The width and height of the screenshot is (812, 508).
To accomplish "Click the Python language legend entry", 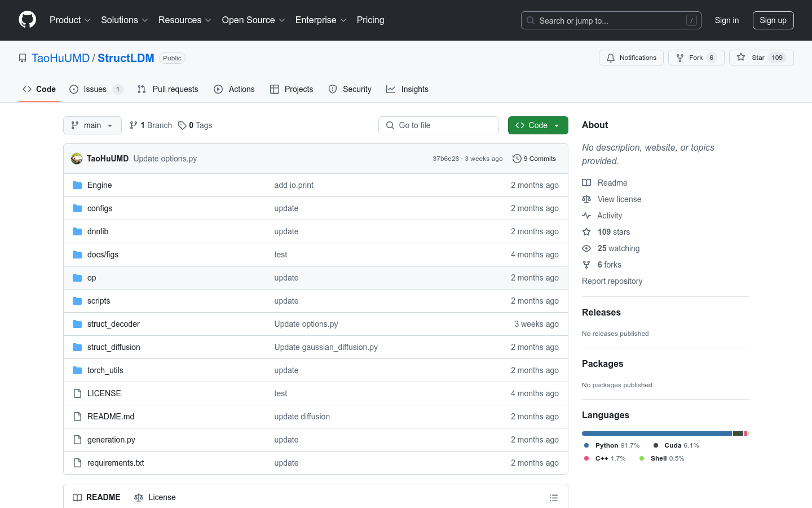I will [x=612, y=445].
